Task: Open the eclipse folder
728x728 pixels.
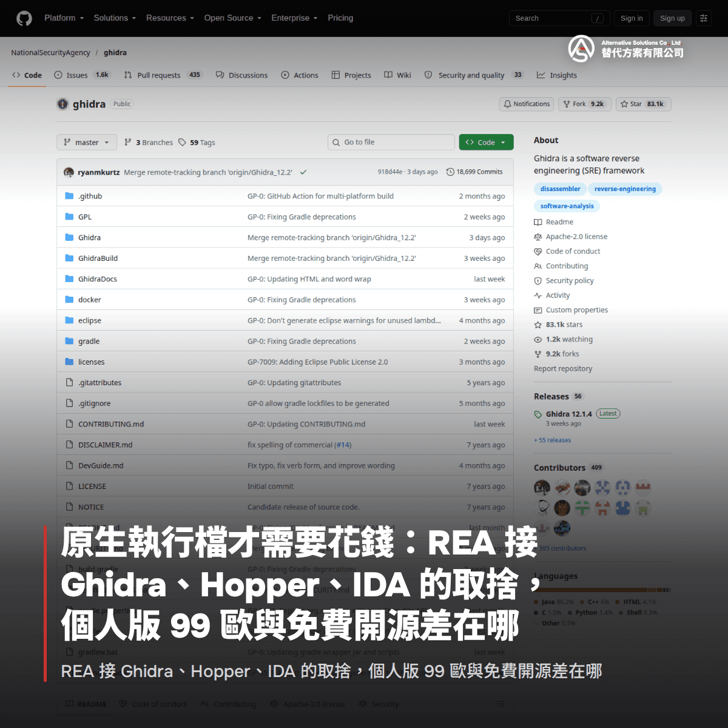Action: pyautogui.click(x=89, y=320)
